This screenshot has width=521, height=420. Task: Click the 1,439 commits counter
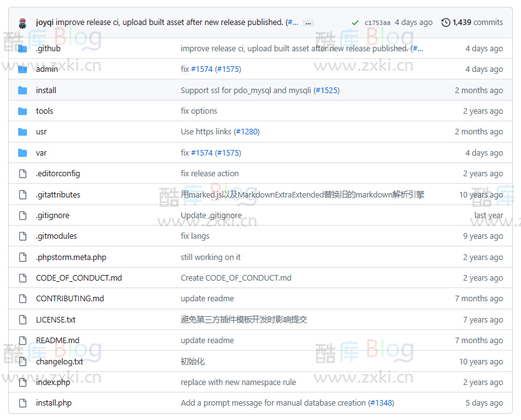[478, 22]
